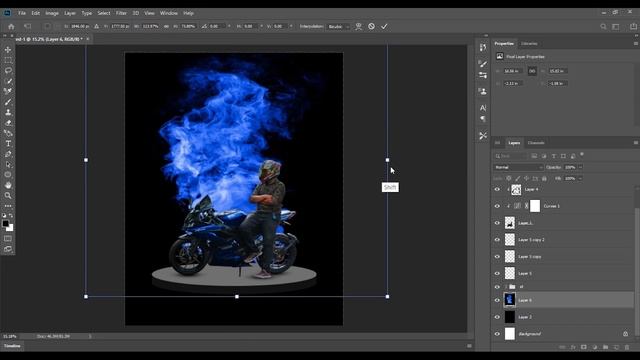This screenshot has height=360, width=640.
Task: Create new fill or adjustment layer
Action: pos(595,347)
